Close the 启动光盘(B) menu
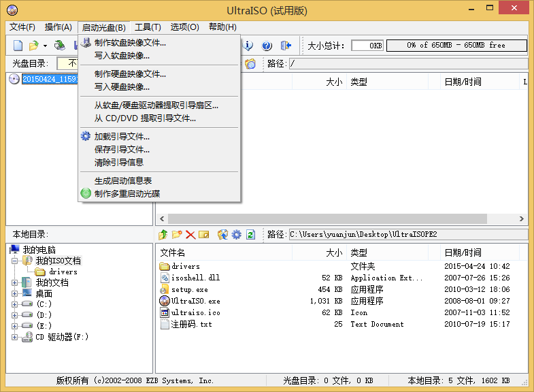The image size is (534, 392). click(104, 28)
